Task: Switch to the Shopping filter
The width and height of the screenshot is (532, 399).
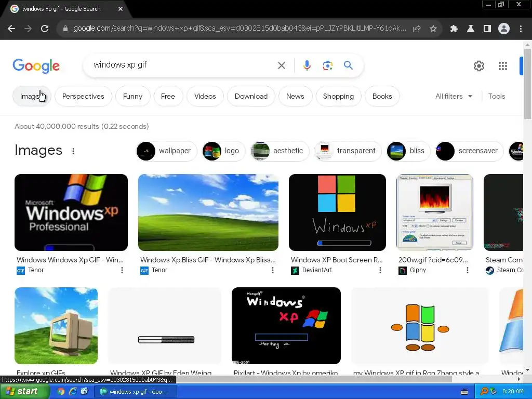Action: [x=338, y=96]
